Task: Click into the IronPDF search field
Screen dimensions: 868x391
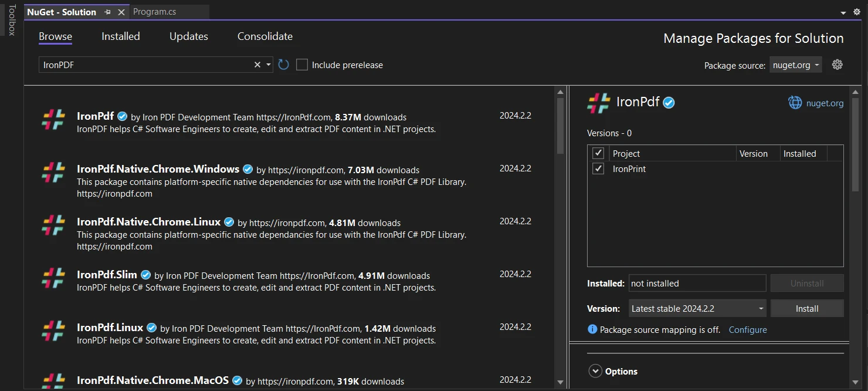Action: pyautogui.click(x=147, y=65)
